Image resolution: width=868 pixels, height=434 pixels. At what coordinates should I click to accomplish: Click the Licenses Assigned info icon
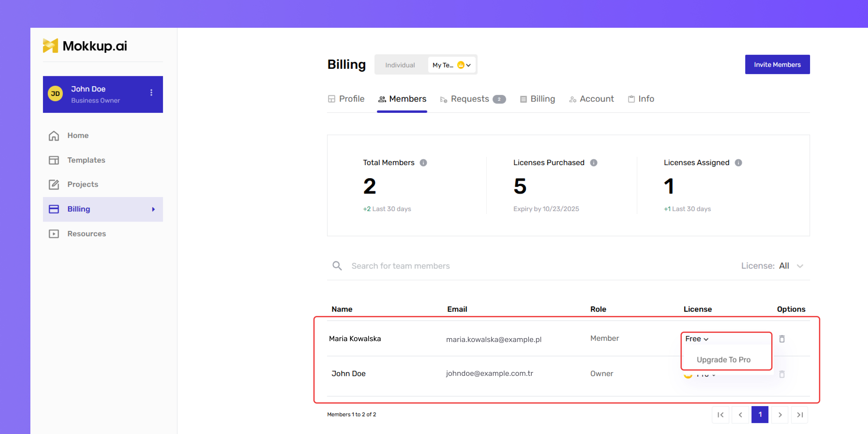739,163
